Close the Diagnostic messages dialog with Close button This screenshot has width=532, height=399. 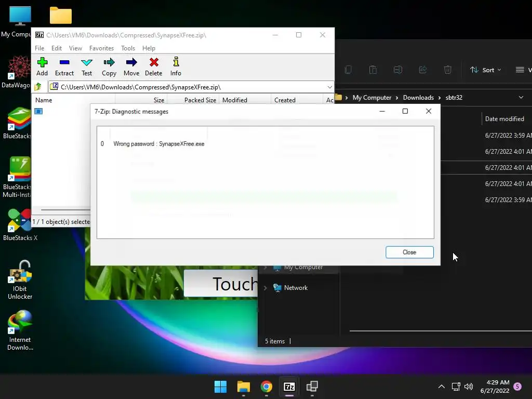409,252
